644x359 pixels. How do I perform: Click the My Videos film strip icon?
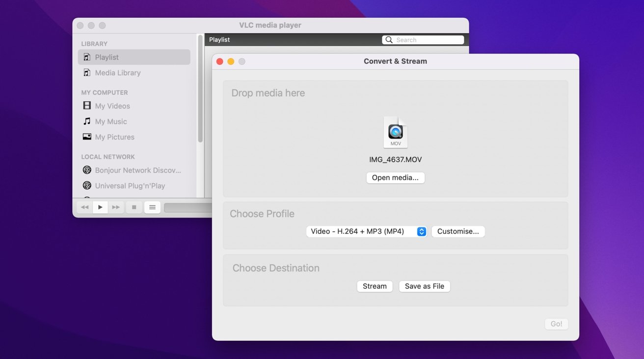pos(87,106)
